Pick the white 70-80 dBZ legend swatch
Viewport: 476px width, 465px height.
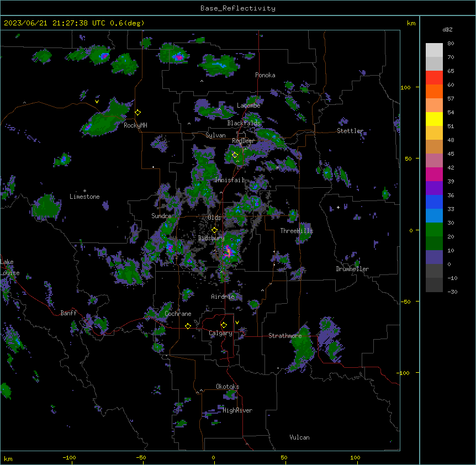(434, 50)
